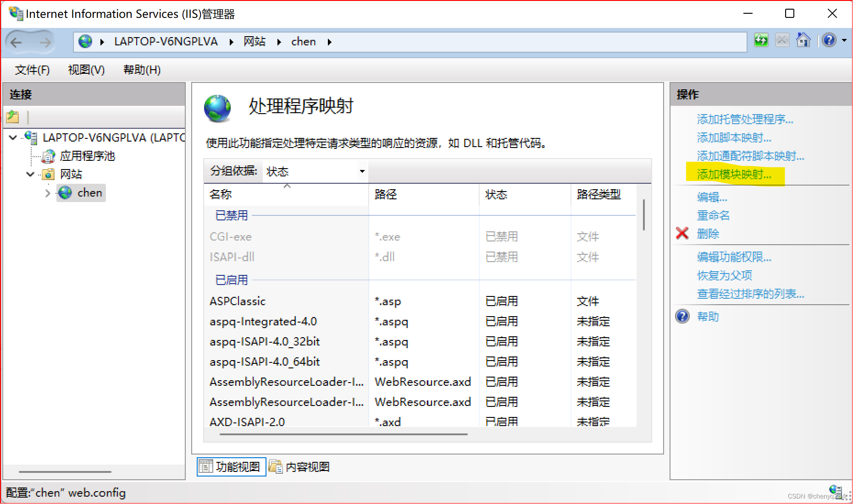Open the 分组依据 状态 dropdown
This screenshot has width=853, height=504.
pos(362,171)
